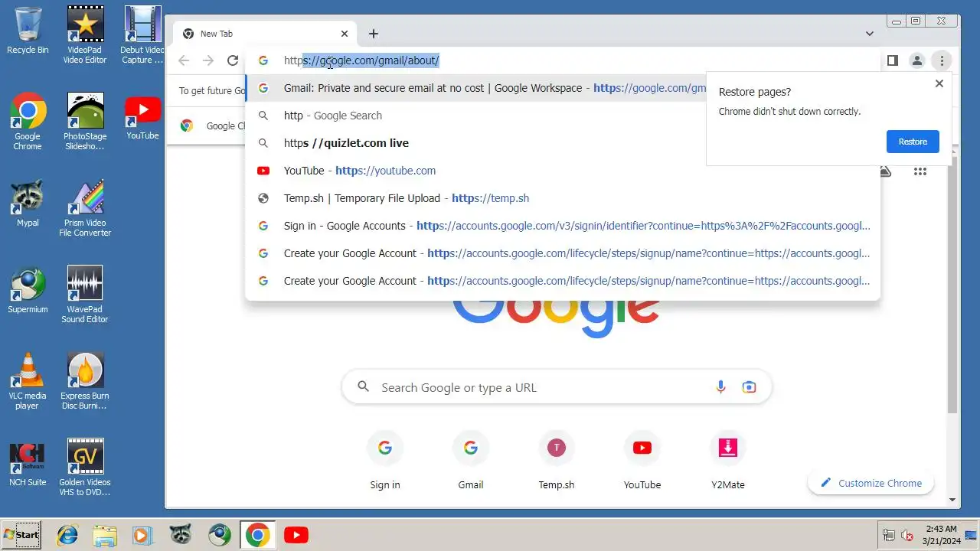Screen dimensions: 980x551
Task: Open Chrome side panel icon
Action: coord(892,60)
